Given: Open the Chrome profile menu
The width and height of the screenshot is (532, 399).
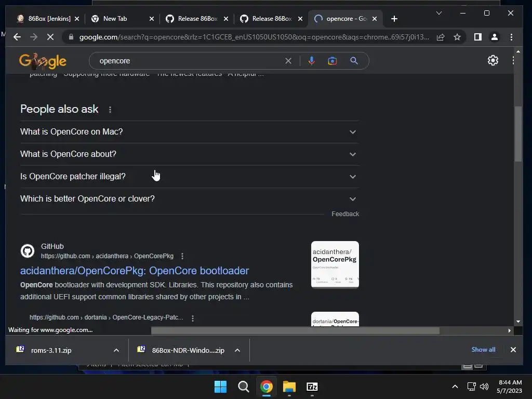Looking at the screenshot, I should coord(495,37).
